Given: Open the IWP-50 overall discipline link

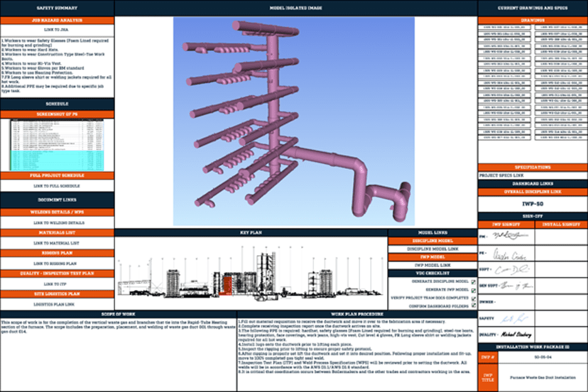Looking at the screenshot, I should click(x=533, y=204).
